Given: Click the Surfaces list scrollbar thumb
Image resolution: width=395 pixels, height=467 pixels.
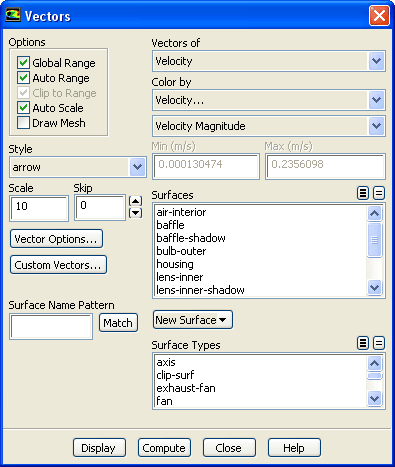Looking at the screenshot, I should 375,240.
